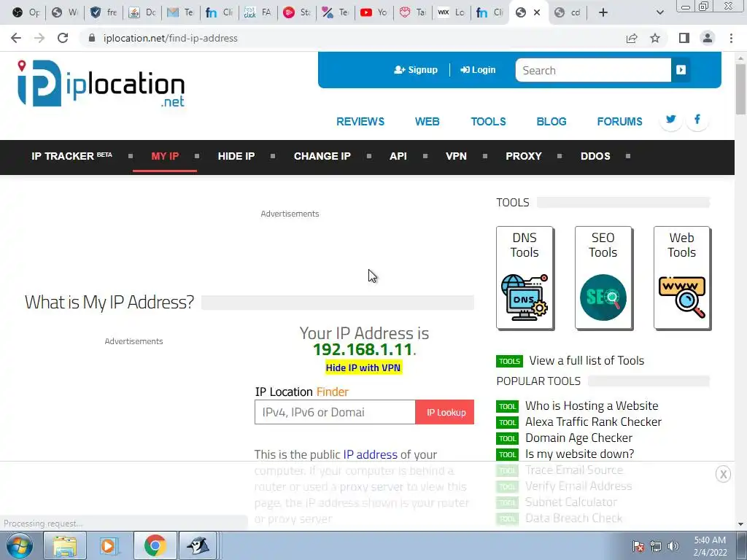
Task: Open a new browser tab
Action: tap(603, 13)
